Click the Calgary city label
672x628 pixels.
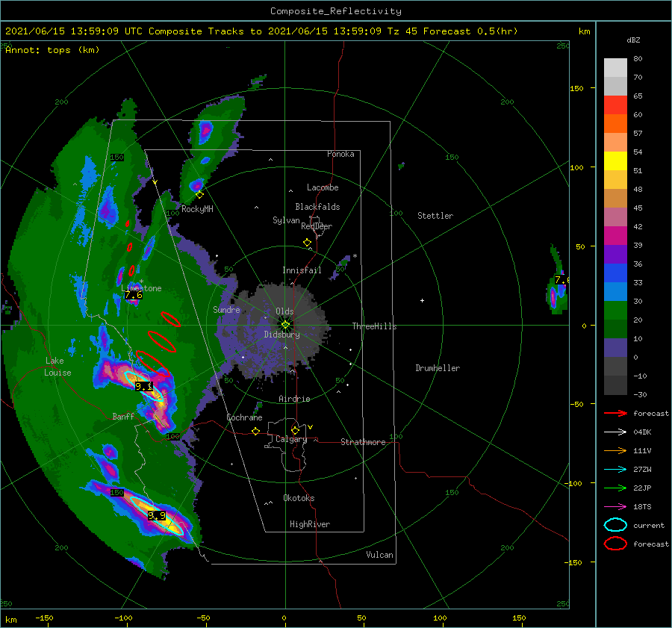[291, 439]
